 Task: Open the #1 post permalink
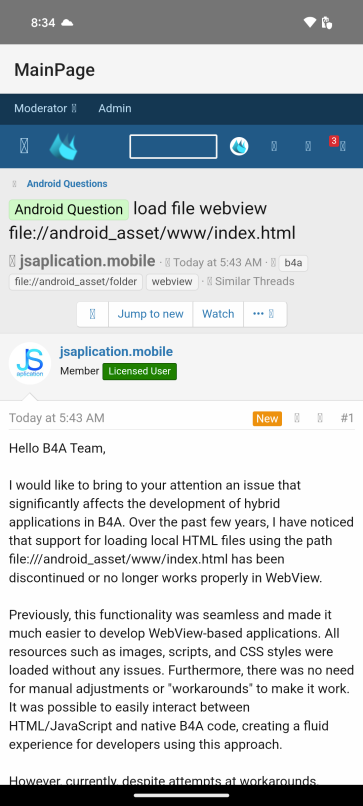347,418
